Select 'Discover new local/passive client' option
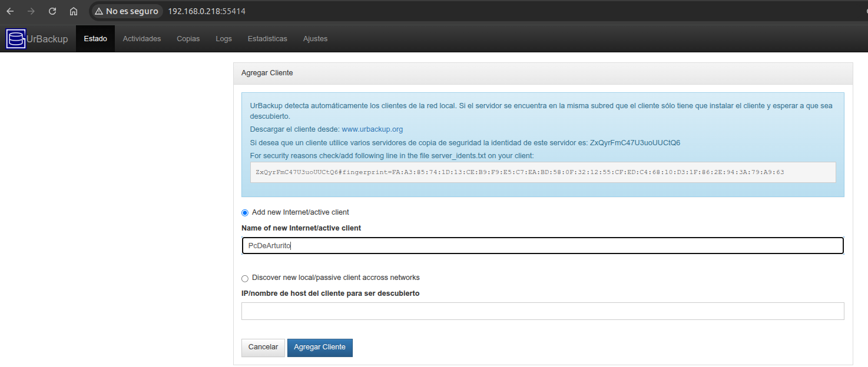This screenshot has width=868, height=367. click(245, 278)
